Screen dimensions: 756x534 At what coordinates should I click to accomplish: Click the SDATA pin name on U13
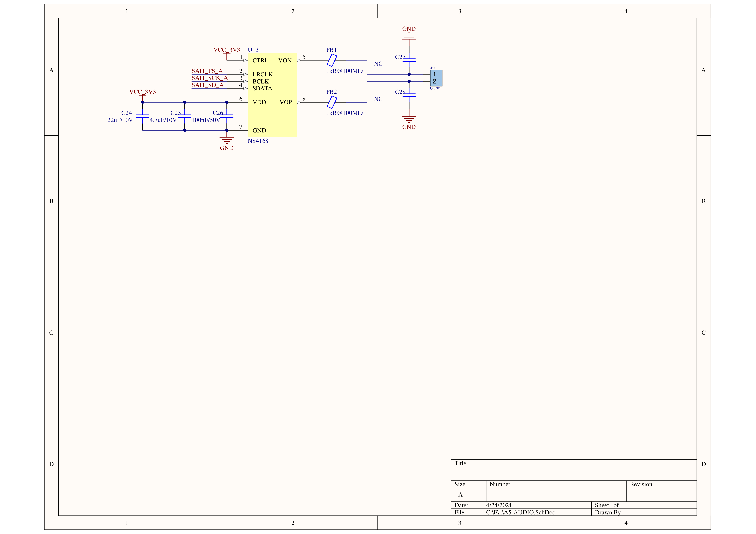point(262,89)
